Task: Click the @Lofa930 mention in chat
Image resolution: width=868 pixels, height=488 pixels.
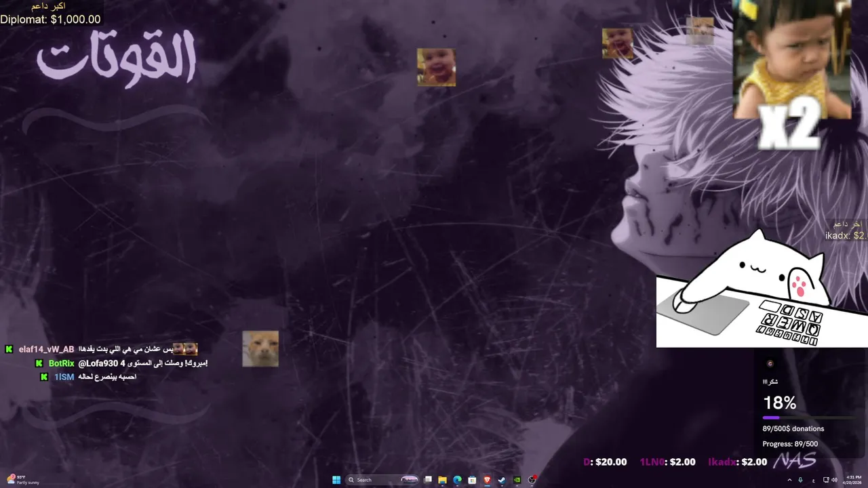Action: click(98, 363)
